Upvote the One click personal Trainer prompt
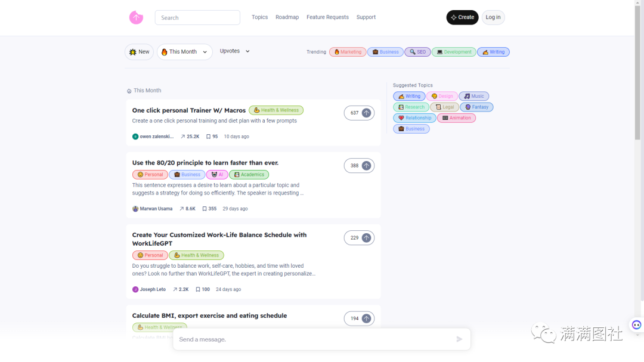The height and width of the screenshot is (362, 644). 366,113
